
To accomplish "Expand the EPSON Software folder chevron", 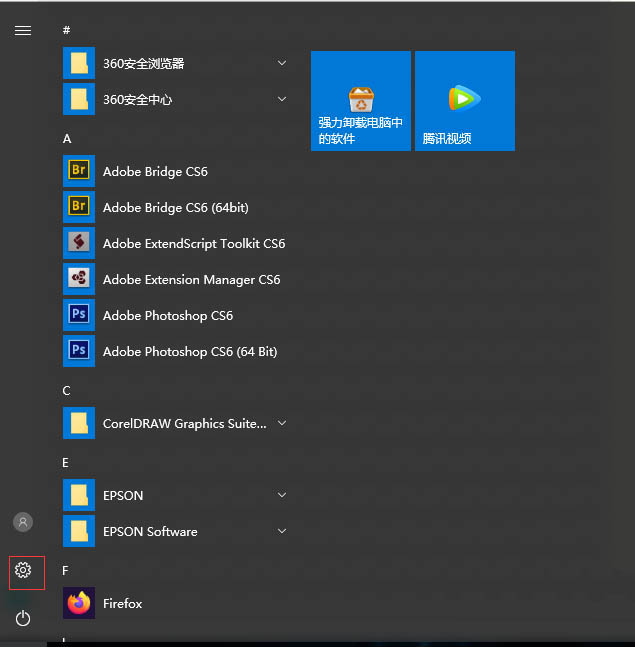I will coord(282,531).
